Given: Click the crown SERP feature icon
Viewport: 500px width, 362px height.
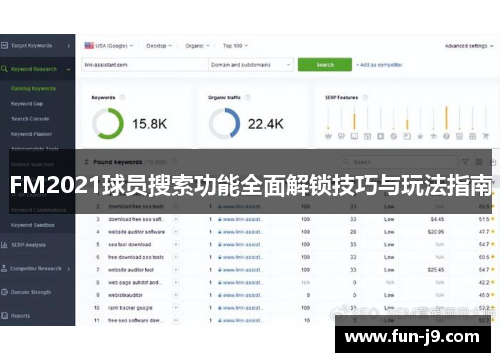Looking at the screenshot, I should (x=328, y=136).
